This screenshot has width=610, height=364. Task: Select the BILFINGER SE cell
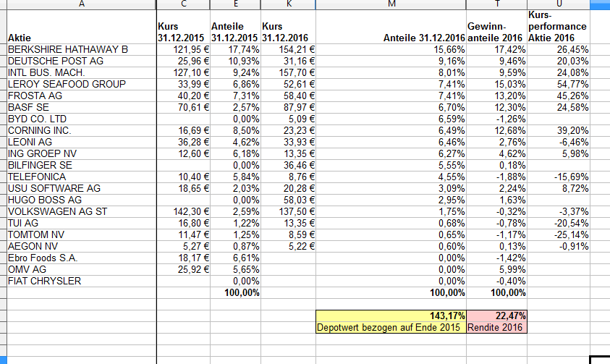81,165
